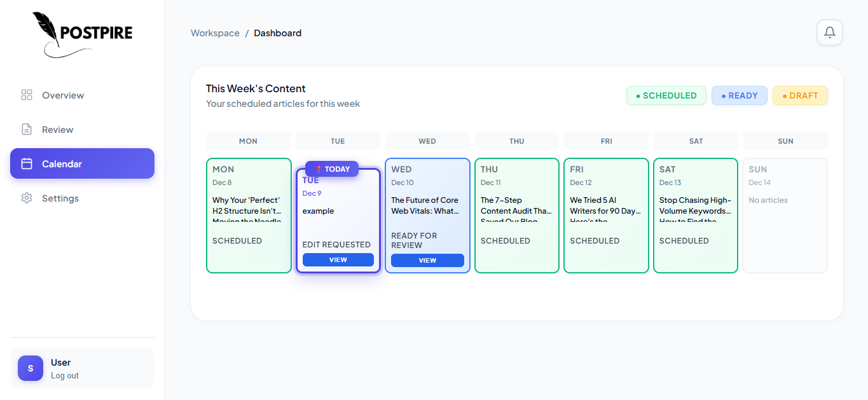Screen dimensions: 868x400
Task: Click the Settings gear icon
Action: coord(27,198)
